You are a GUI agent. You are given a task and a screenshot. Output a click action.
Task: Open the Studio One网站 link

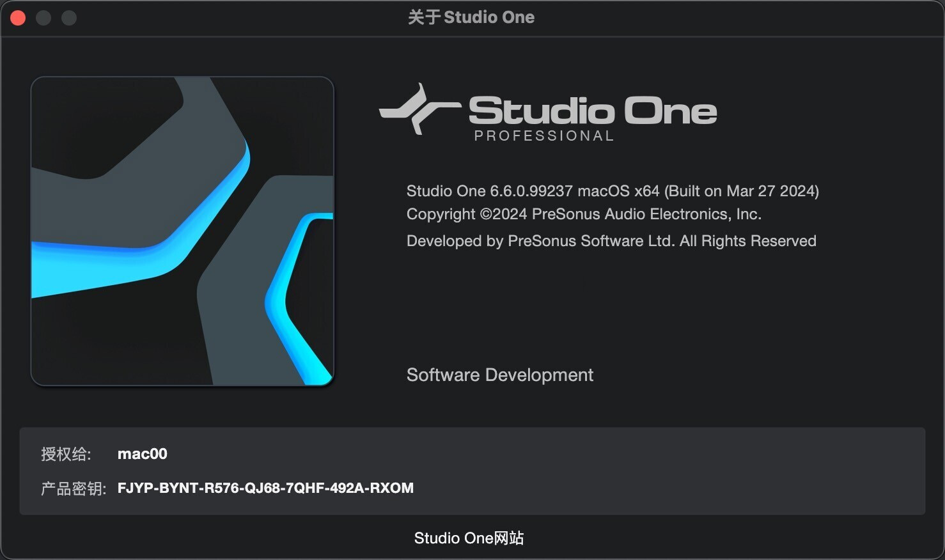[469, 538]
